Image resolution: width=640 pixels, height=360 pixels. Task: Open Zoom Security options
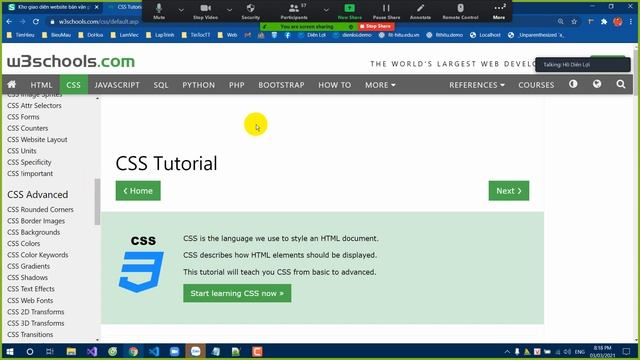pyautogui.click(x=250, y=11)
